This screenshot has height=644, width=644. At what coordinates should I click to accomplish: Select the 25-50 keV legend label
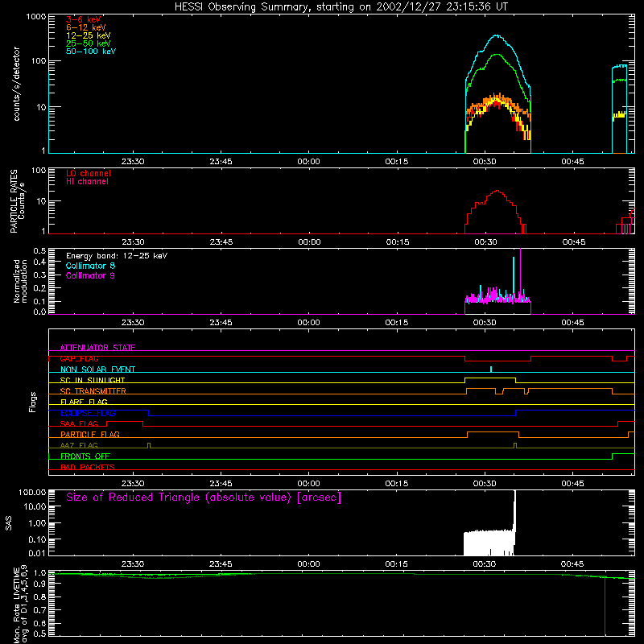[89, 43]
